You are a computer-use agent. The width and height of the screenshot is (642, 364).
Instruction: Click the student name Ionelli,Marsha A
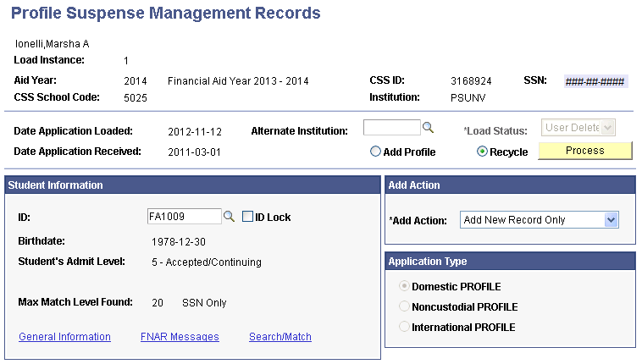(52, 44)
